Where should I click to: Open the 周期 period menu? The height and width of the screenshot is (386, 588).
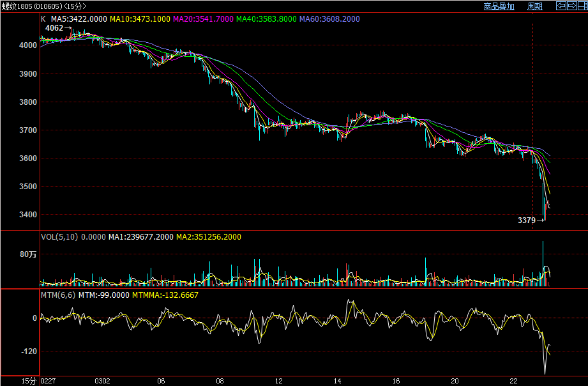click(534, 6)
